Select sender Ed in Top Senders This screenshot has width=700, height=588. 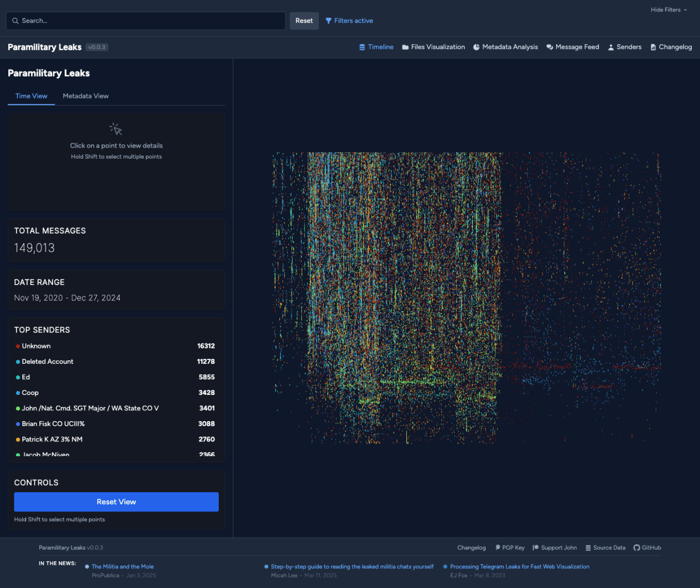[115, 377]
